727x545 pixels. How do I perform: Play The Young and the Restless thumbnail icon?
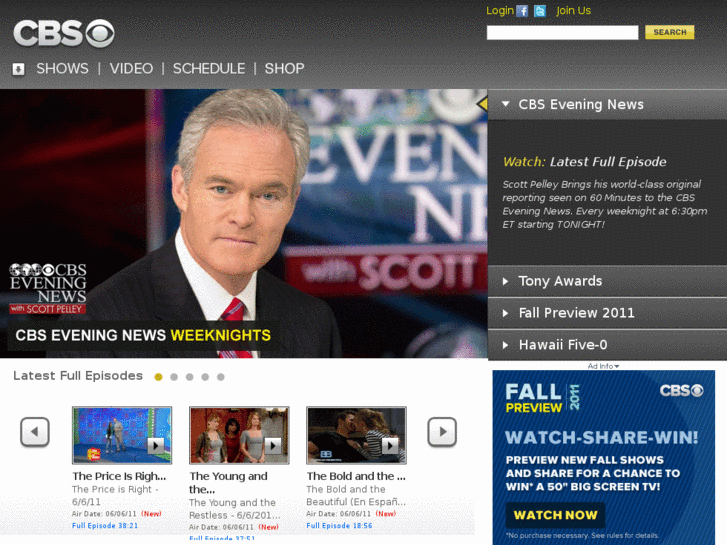click(273, 446)
